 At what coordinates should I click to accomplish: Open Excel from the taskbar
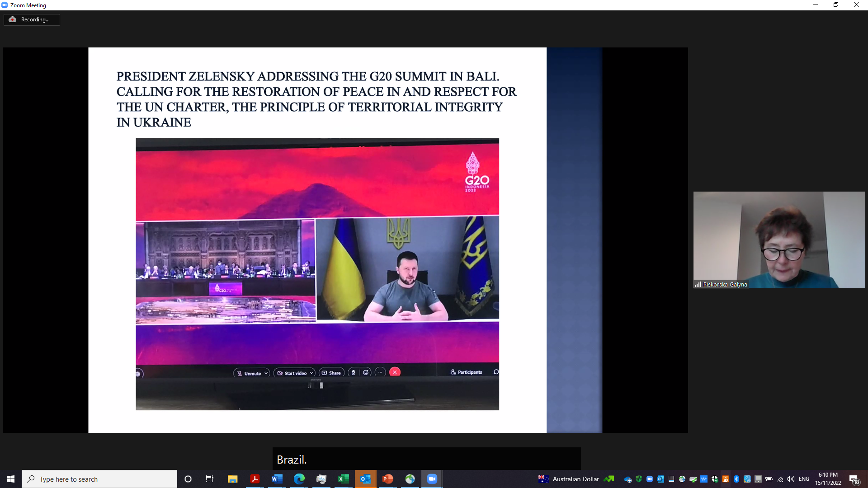click(x=343, y=479)
